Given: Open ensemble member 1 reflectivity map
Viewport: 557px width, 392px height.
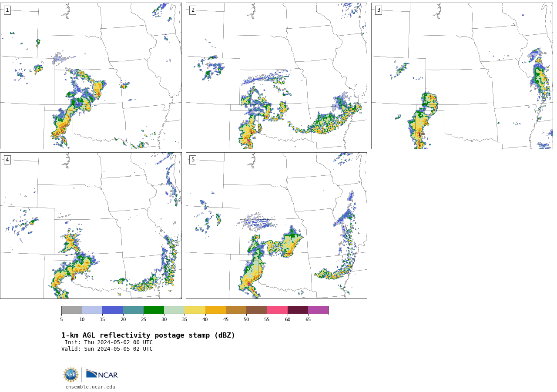Looking at the screenshot, I should click(x=91, y=76).
